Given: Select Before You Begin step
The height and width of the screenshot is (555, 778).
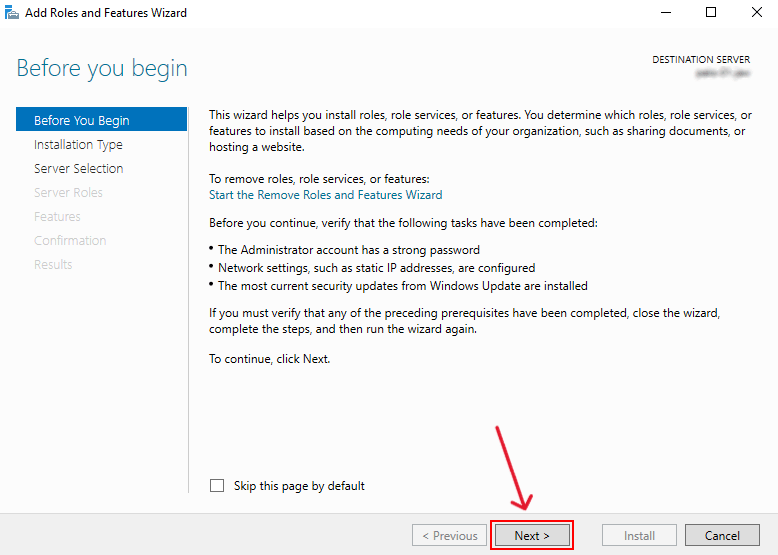Looking at the screenshot, I should (x=101, y=120).
